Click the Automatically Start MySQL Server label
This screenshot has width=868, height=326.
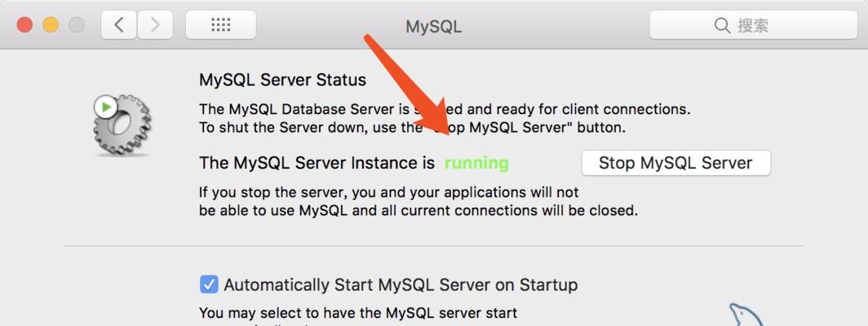coord(401,285)
